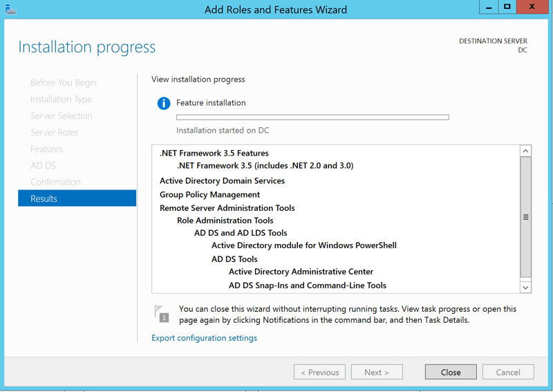Screen dimensions: 553x392
Task: Select Role Administration Tools entry
Action: coord(225,220)
